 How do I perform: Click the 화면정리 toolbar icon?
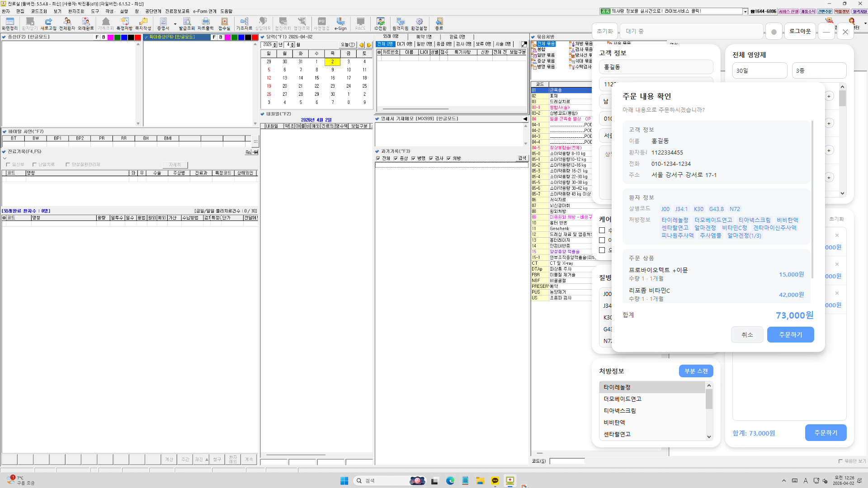coord(10,24)
